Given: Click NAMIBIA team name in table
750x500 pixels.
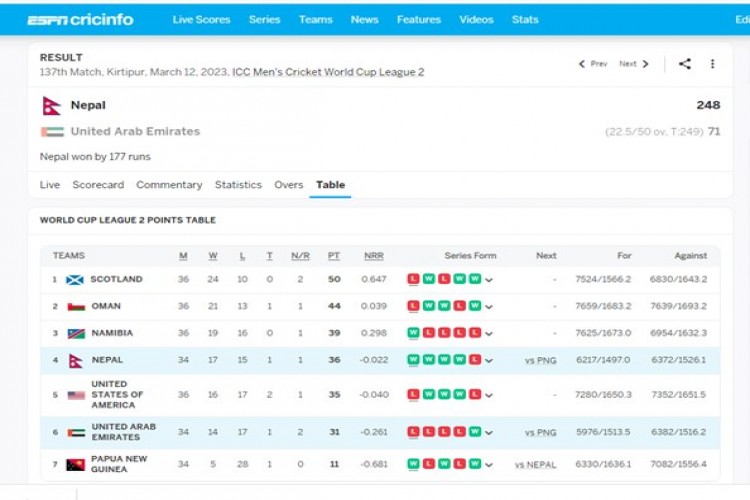Looking at the screenshot, I should coord(112,333).
